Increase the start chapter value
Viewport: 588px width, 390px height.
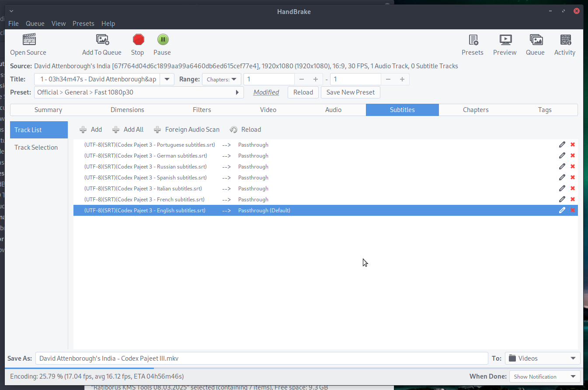pyautogui.click(x=315, y=79)
